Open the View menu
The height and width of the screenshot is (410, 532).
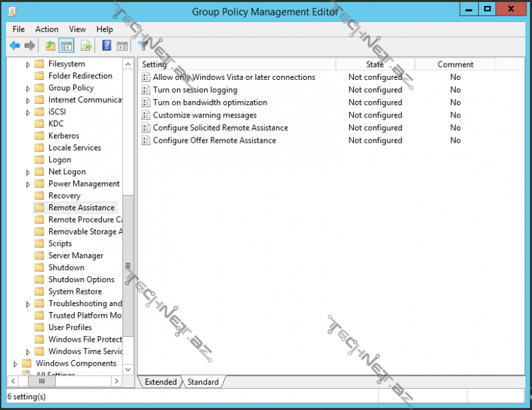(77, 29)
